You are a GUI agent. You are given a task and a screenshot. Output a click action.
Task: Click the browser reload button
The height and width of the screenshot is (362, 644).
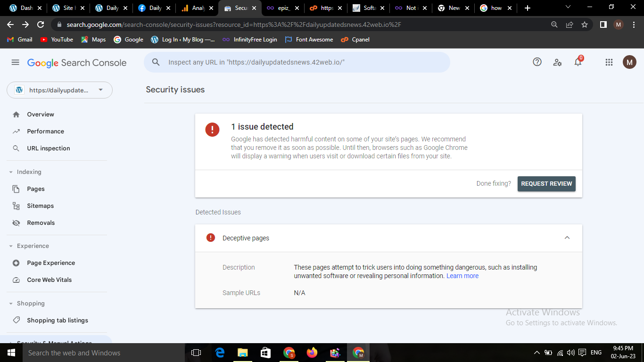point(41,25)
